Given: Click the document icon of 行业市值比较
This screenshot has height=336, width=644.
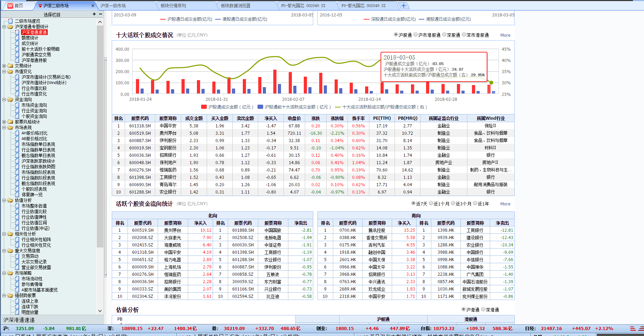Looking at the screenshot, I should 17,88.
